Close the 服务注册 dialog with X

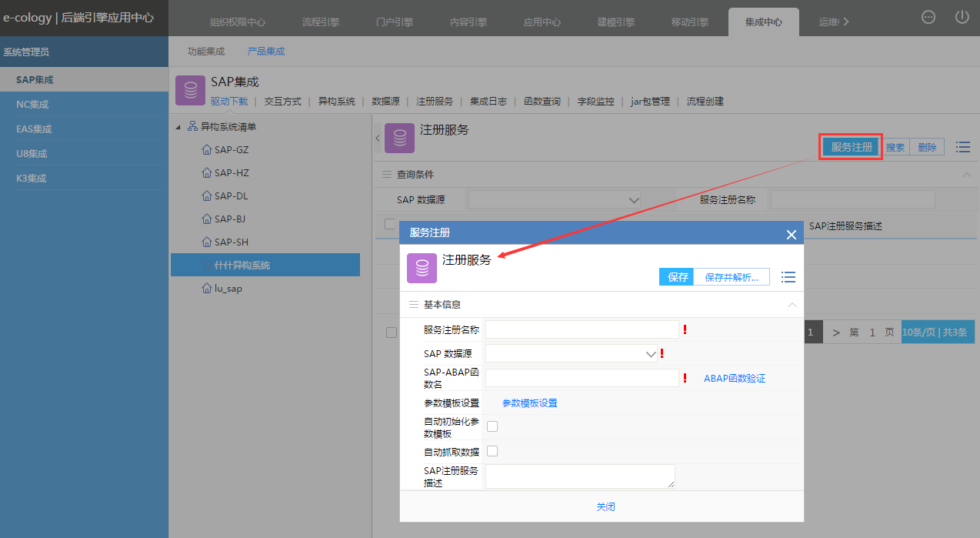(x=791, y=235)
